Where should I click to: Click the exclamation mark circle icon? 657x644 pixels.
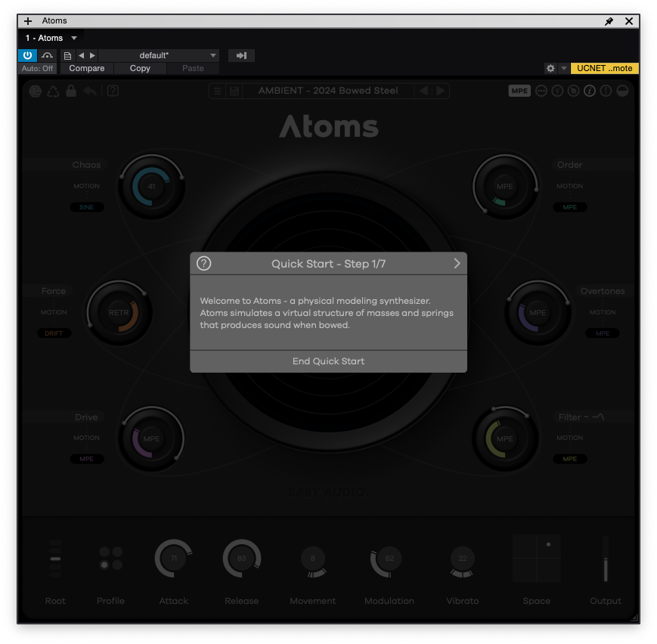606,91
